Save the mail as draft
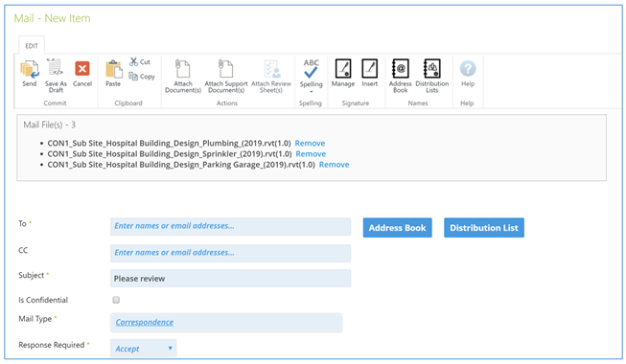The height and width of the screenshot is (364, 626). (56, 76)
